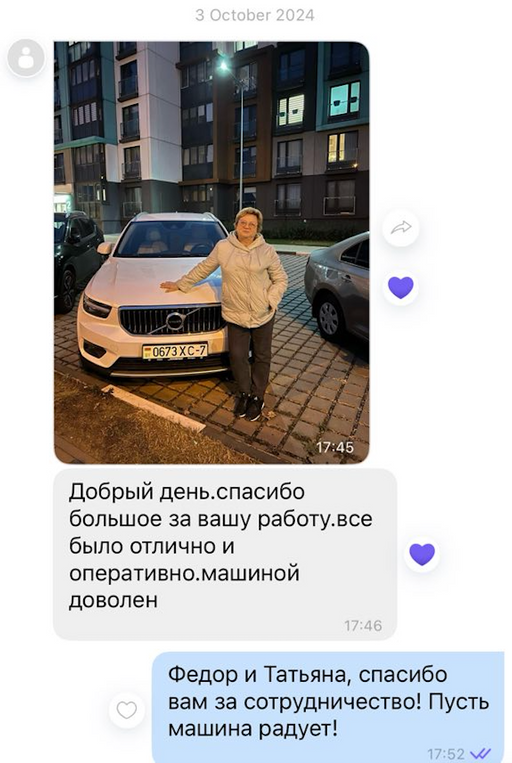This screenshot has height=763, width=512.
Task: Click the gray sedan parked on the right
Action: point(337,287)
